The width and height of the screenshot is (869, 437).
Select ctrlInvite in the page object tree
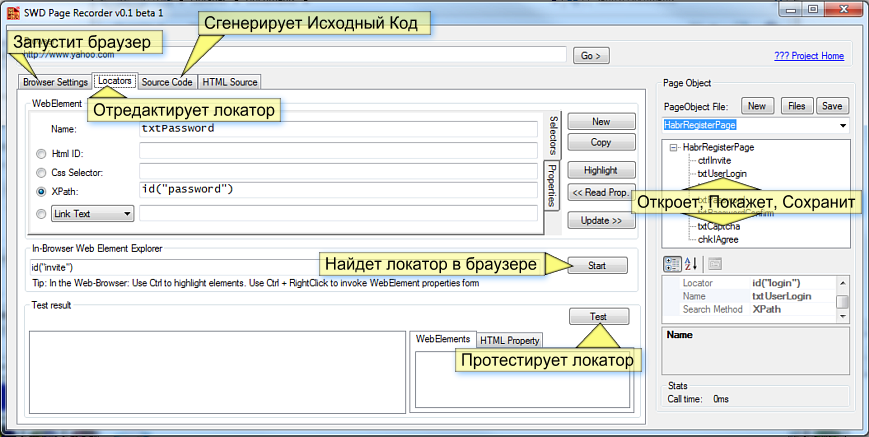[x=714, y=161]
